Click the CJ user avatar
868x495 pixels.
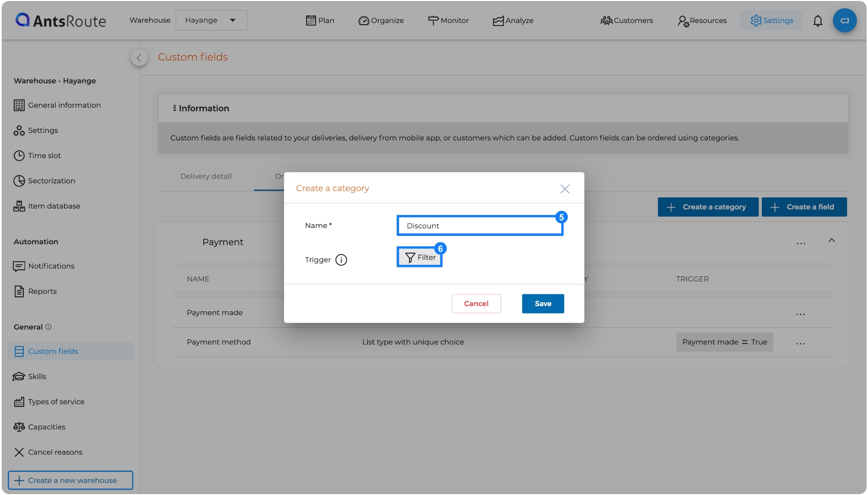[844, 21]
